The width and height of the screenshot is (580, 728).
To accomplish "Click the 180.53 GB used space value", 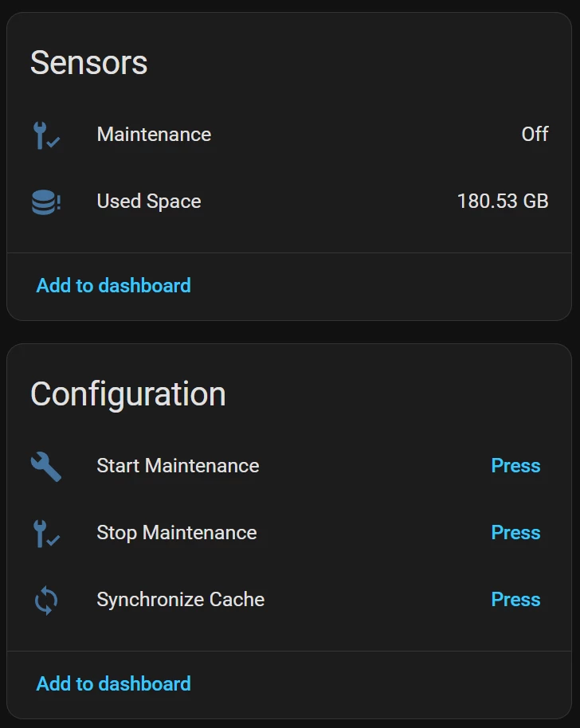I will [x=503, y=201].
